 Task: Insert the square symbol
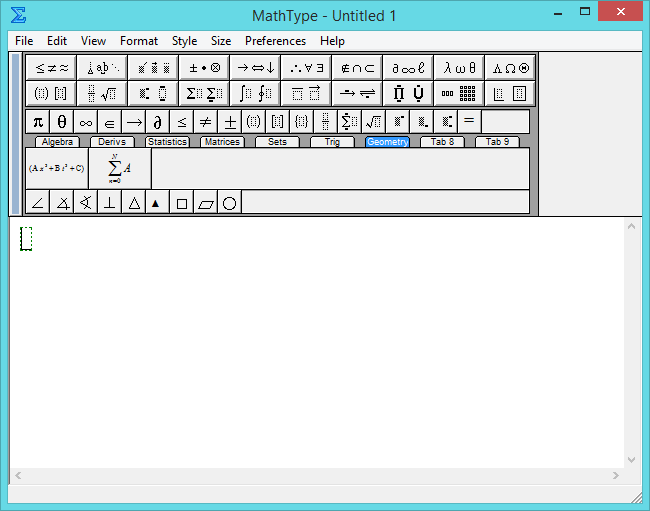tap(182, 203)
